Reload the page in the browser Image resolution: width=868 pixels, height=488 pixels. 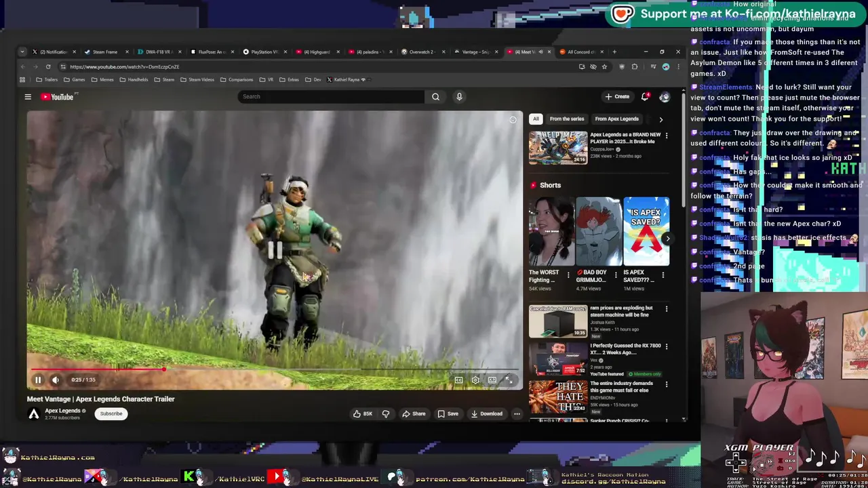(48, 66)
